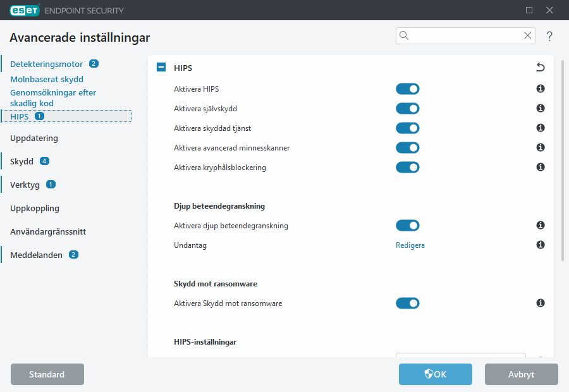569x392 pixels.
Task: Open the Uppdatering settings section
Action: tap(34, 138)
